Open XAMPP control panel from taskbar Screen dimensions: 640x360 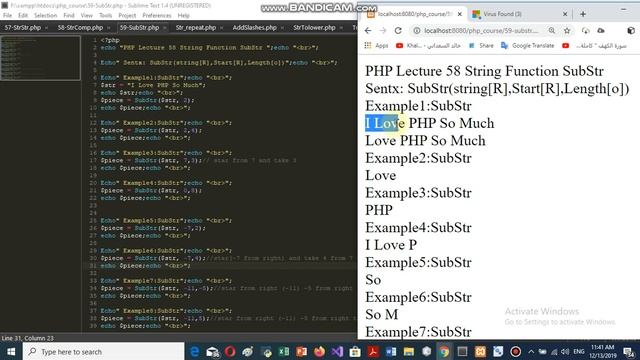[480, 351]
